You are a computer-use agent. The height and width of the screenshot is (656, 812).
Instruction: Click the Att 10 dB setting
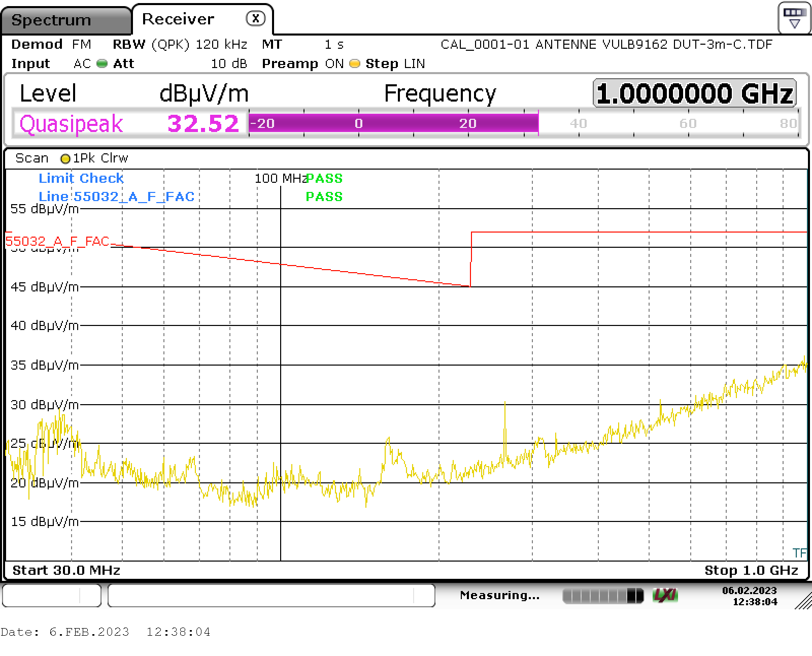[x=180, y=63]
